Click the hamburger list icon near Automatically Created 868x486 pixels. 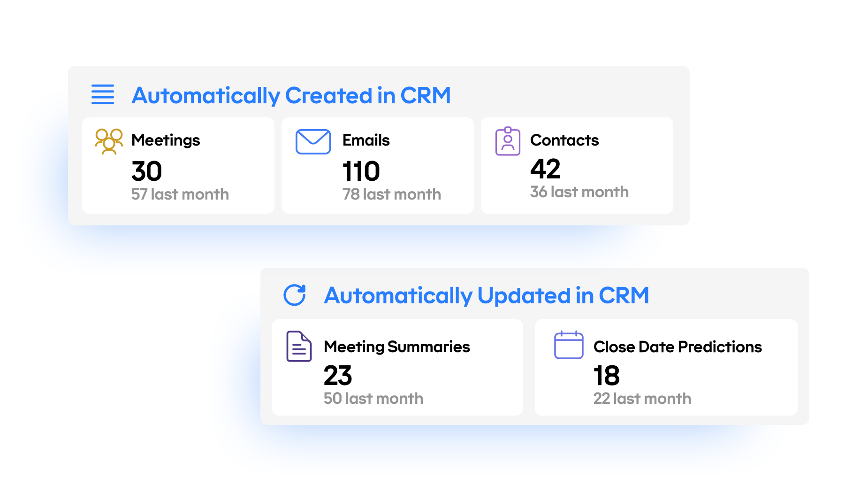pyautogui.click(x=103, y=94)
